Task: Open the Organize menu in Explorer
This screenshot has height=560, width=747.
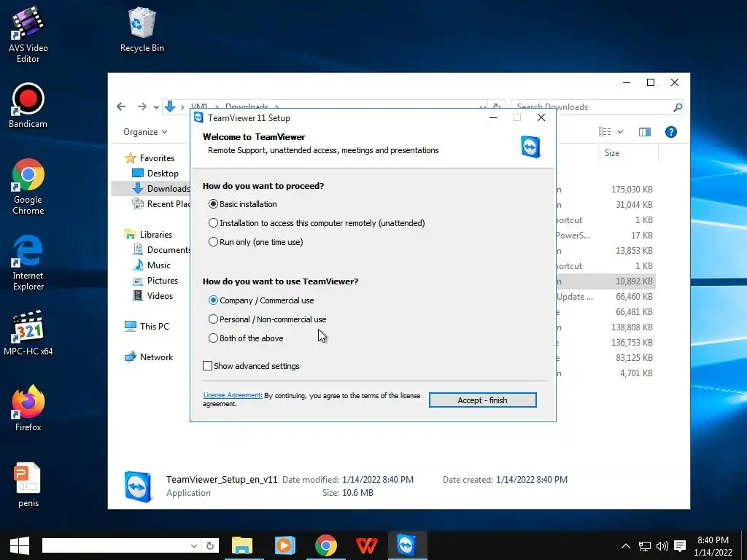Action: [145, 132]
